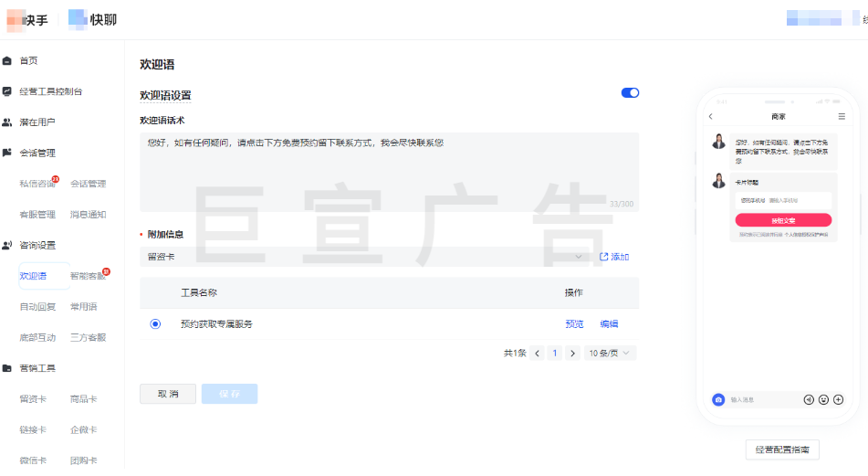Image resolution: width=868 pixels, height=476 pixels.
Task: Collapse the 会话管理 sidebar section label
Action: click(x=37, y=153)
